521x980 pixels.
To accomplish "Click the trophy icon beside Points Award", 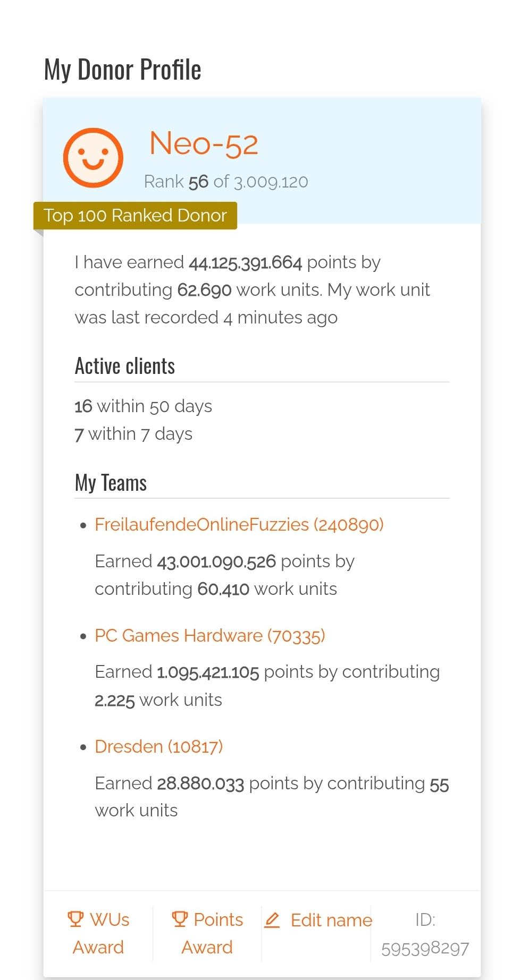I will pyautogui.click(x=180, y=919).
